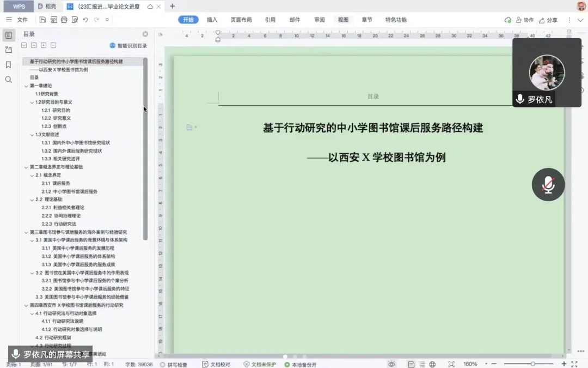Collapse the 2.2 理论基础 section
Screen dimensions: 588x368
pyautogui.click(x=32, y=200)
